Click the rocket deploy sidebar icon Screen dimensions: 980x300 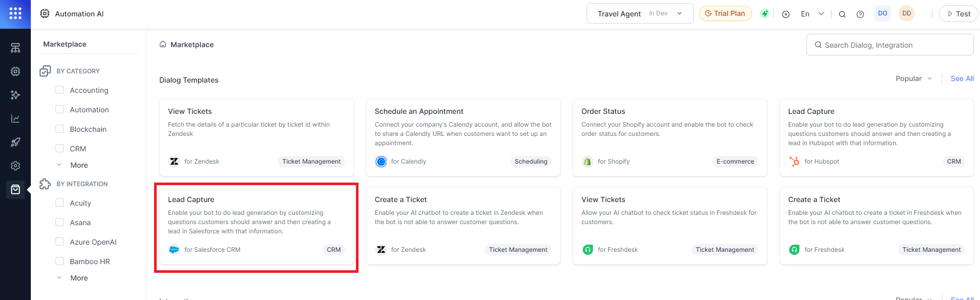click(x=15, y=142)
